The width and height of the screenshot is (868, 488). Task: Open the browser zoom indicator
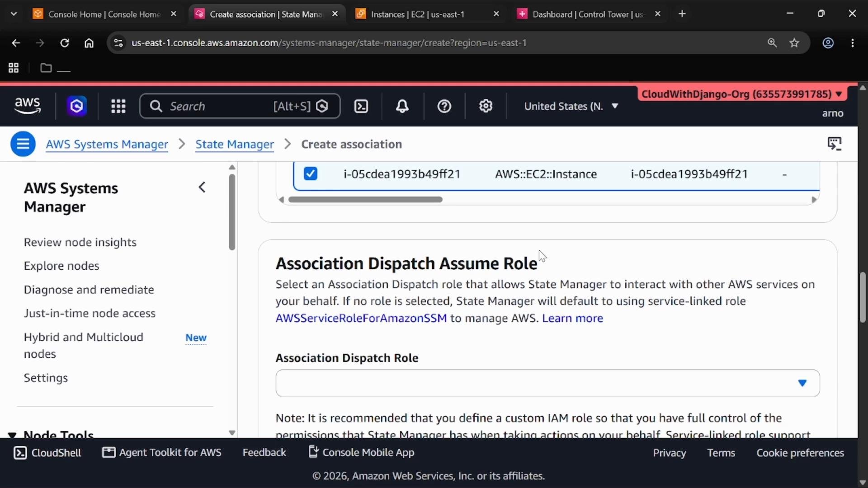coord(772,43)
